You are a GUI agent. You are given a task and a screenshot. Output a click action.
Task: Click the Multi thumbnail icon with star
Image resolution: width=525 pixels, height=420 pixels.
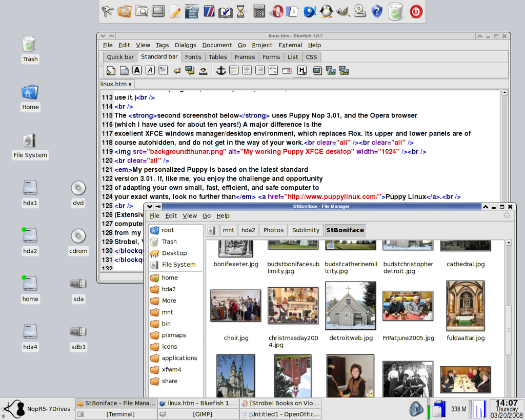(344, 71)
